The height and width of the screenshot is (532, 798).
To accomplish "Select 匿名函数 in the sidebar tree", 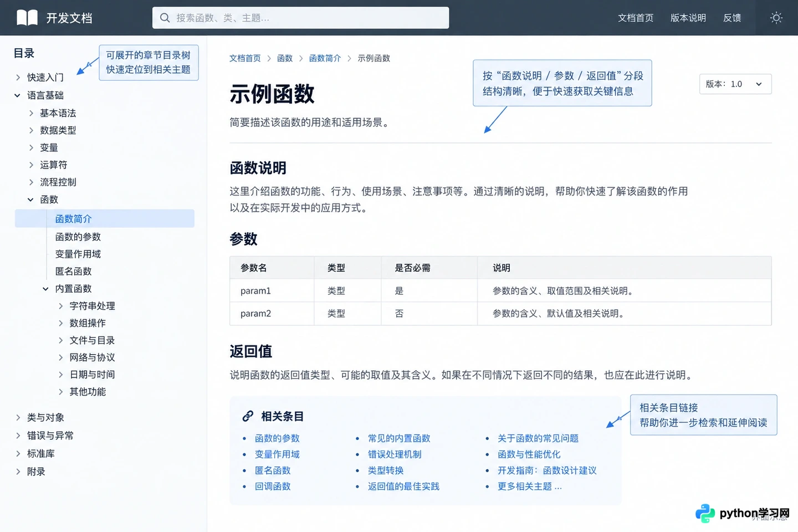I will (x=74, y=271).
